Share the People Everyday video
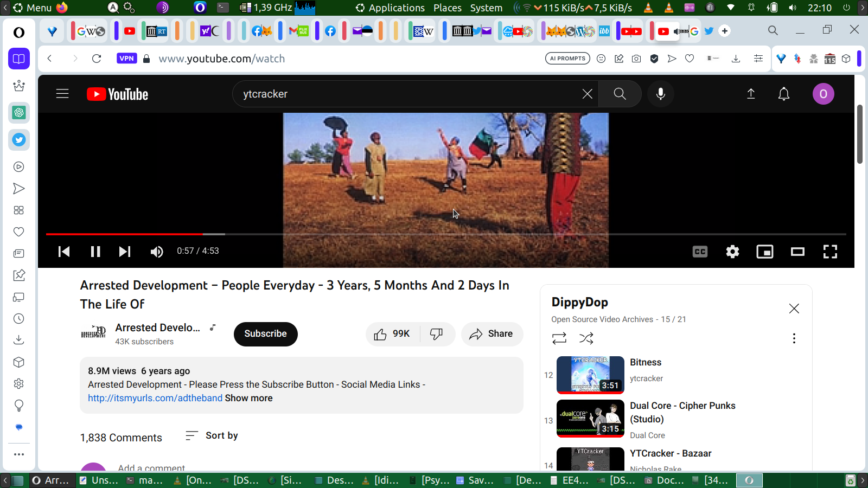The image size is (868, 488). [x=492, y=334]
